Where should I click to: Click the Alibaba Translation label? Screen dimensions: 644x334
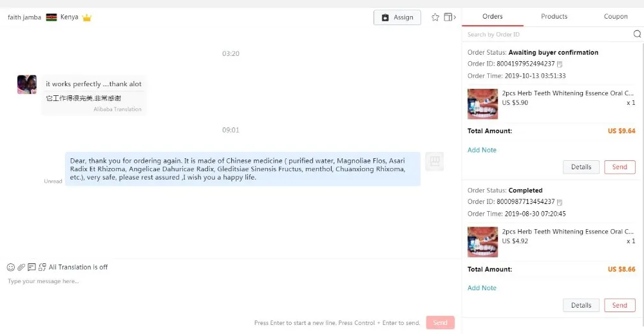[117, 109]
